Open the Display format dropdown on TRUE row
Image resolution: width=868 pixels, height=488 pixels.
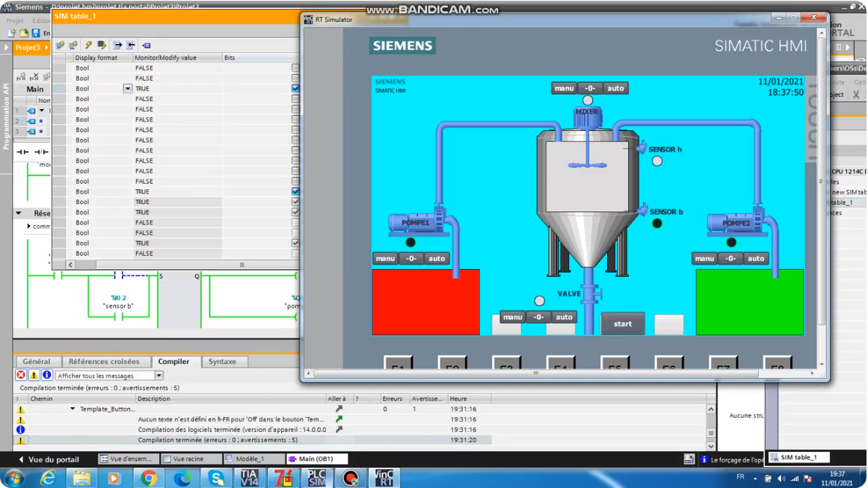click(x=128, y=88)
